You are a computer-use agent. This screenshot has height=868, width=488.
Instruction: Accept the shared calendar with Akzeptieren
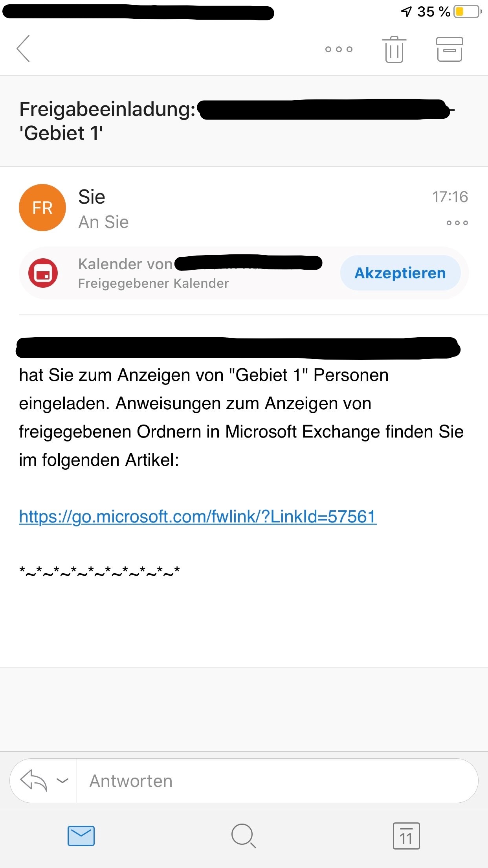pyautogui.click(x=400, y=273)
